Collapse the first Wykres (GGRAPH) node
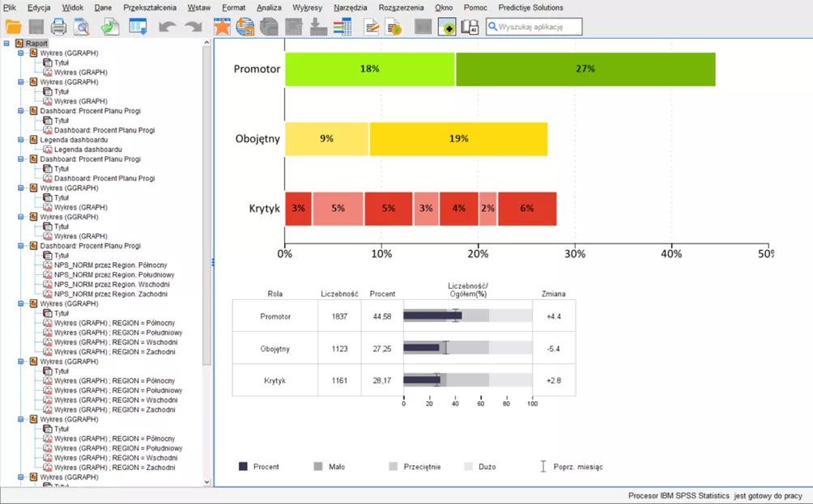 click(x=21, y=53)
